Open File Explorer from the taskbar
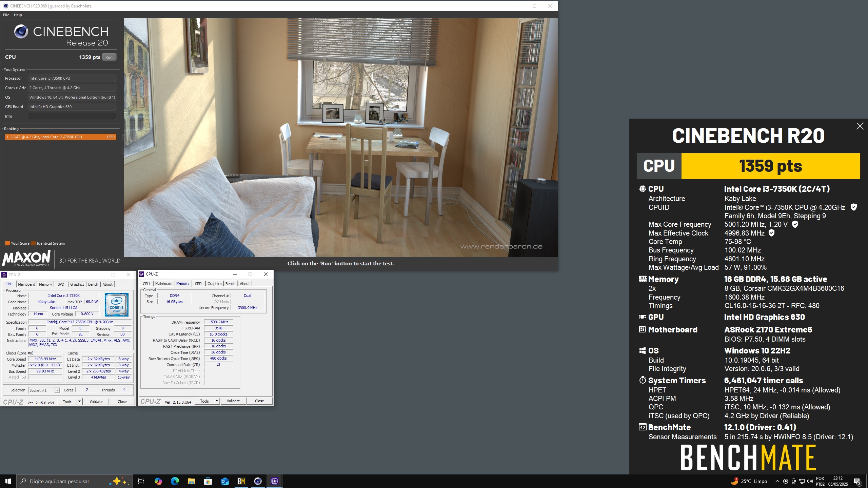The height and width of the screenshot is (488, 868). (x=192, y=481)
